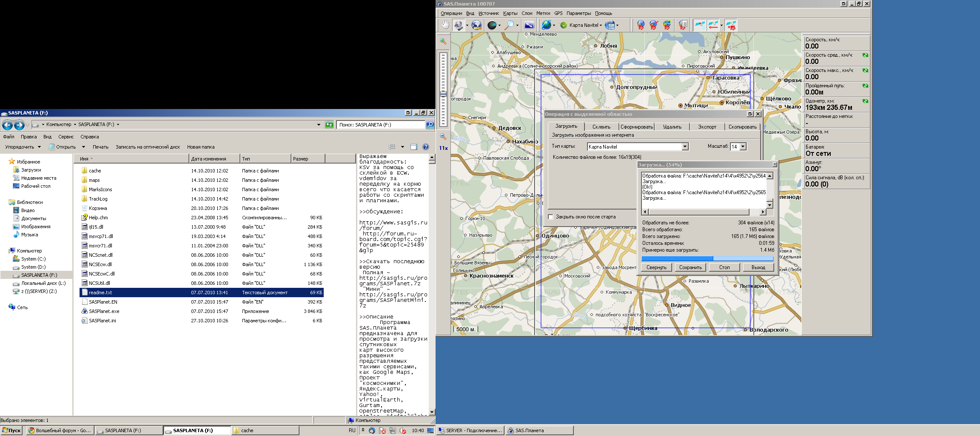Select SASPlanet.exe in file list
Viewport: 980px width, 436px height.
click(x=104, y=311)
